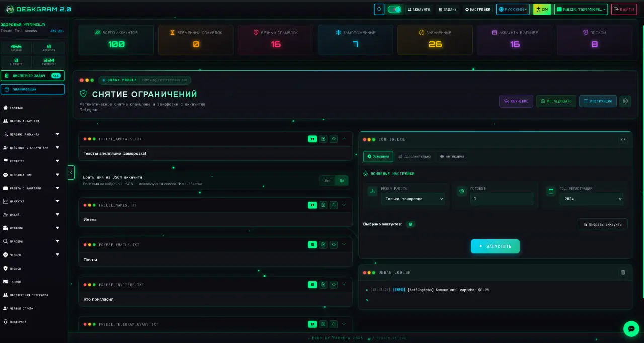This screenshot has width=644, height=343.
Task: Click the Накрутка chart icon
Action: pyautogui.click(x=5, y=201)
